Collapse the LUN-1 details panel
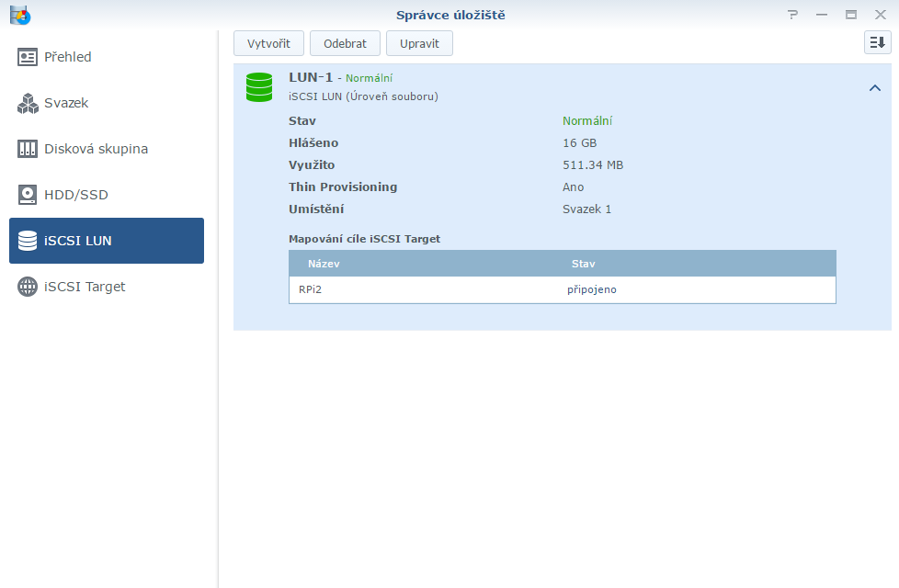 [x=875, y=88]
